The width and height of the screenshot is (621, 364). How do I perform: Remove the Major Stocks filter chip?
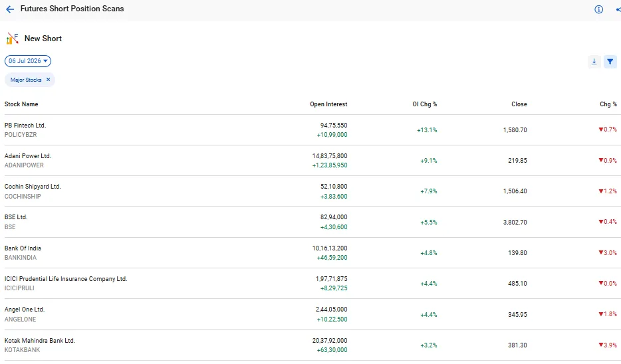pos(48,80)
